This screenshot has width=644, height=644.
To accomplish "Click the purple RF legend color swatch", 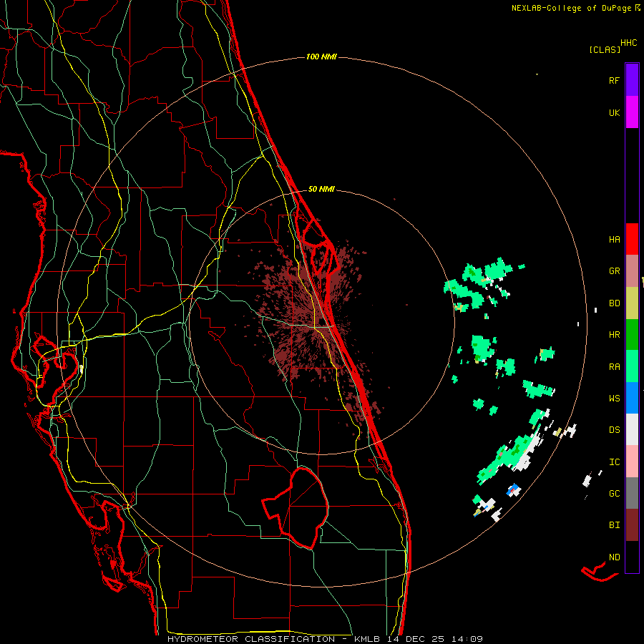I will click(632, 80).
